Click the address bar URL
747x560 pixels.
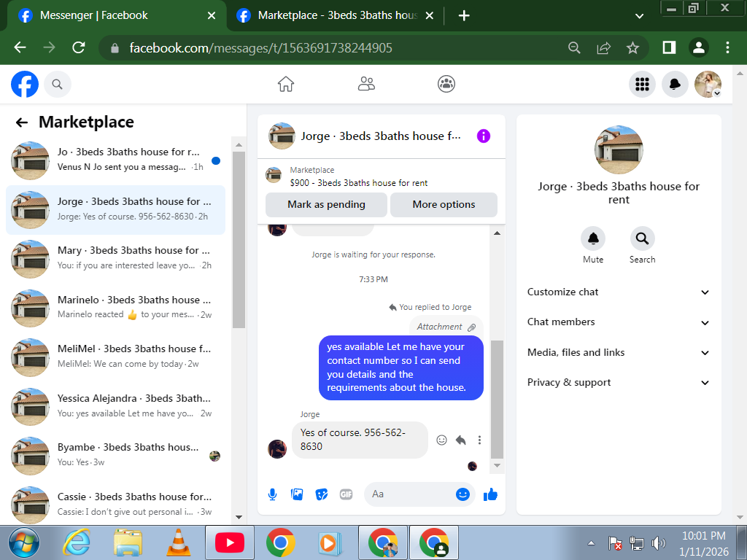260,47
